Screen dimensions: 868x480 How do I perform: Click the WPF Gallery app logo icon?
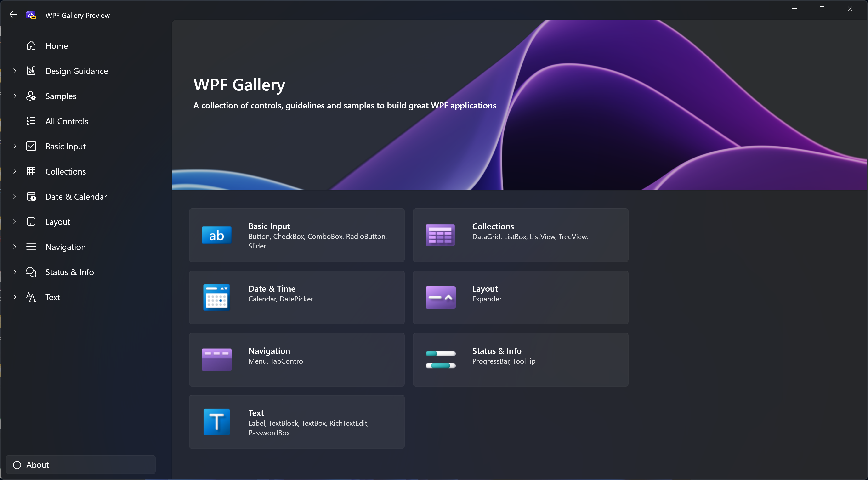[31, 15]
